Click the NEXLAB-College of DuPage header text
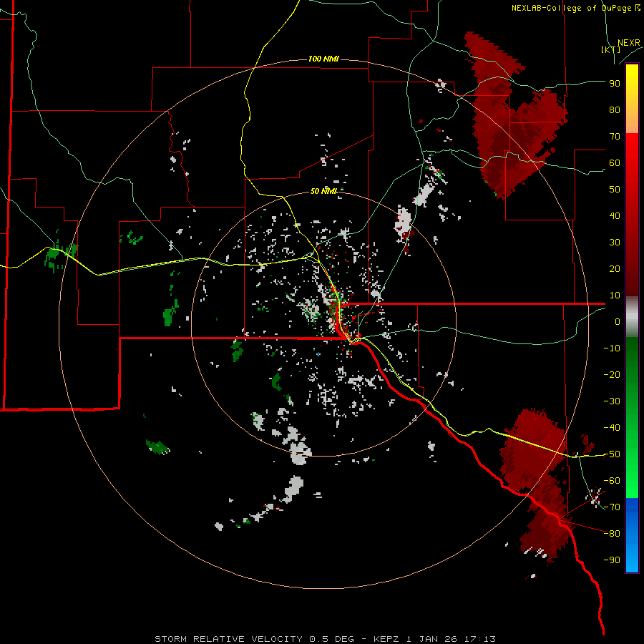Screen dimensions: 644x644 tap(575, 8)
